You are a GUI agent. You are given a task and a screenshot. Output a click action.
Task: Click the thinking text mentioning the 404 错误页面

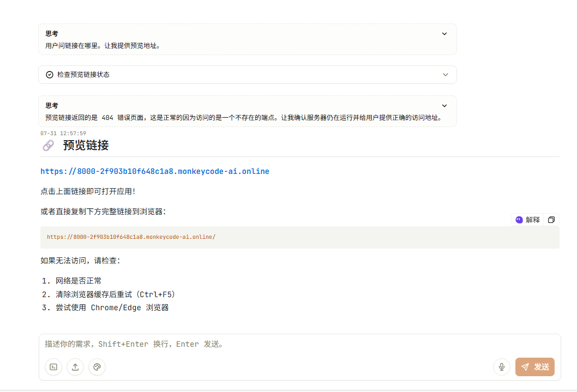click(244, 118)
